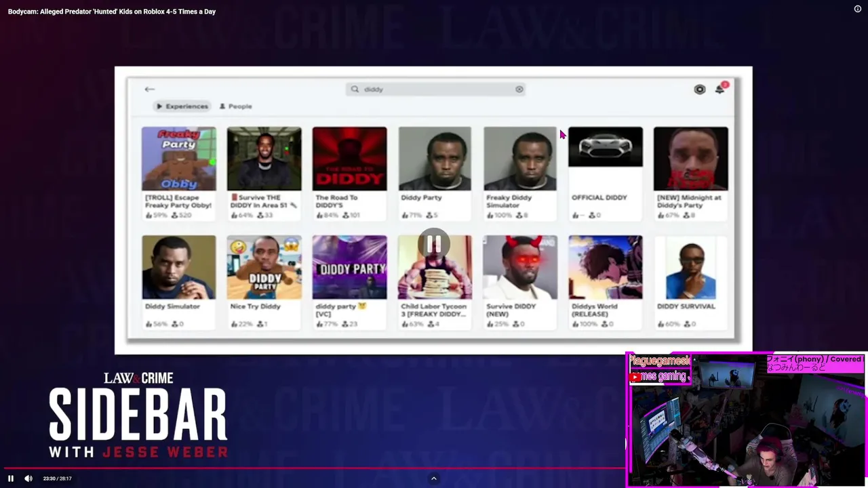Select the Freaky Diddy Simulator card
868x488 pixels.
click(520, 173)
